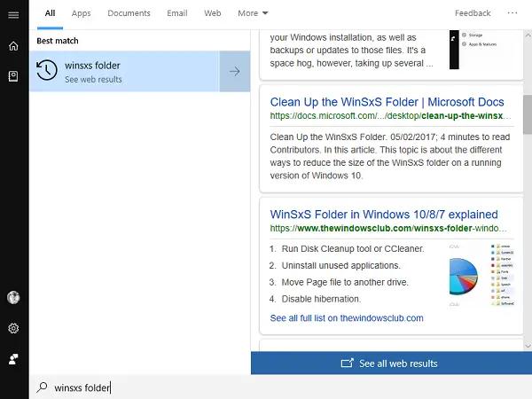This screenshot has width=532, height=399.
Task: Expand the More dropdown
Action: 253,13
